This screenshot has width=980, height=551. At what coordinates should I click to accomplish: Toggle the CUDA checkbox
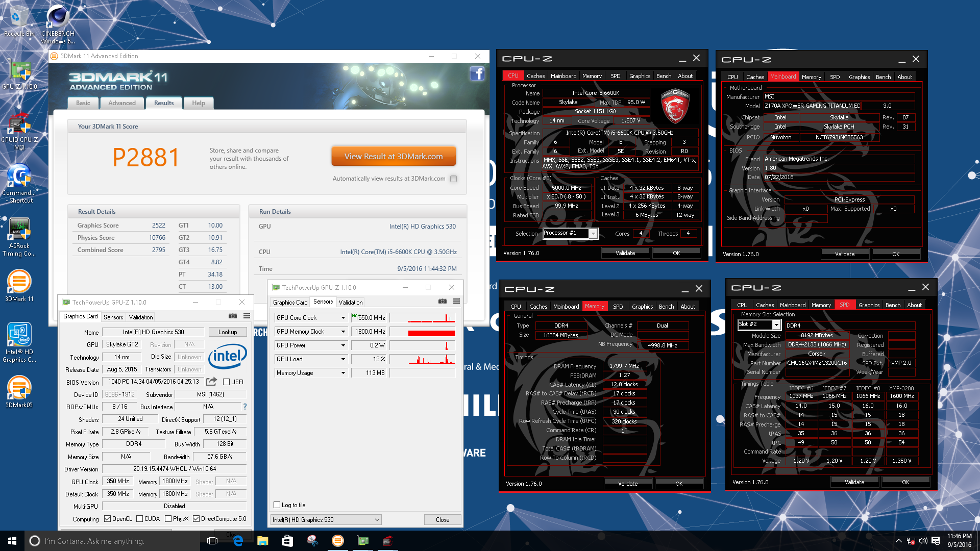pos(139,519)
